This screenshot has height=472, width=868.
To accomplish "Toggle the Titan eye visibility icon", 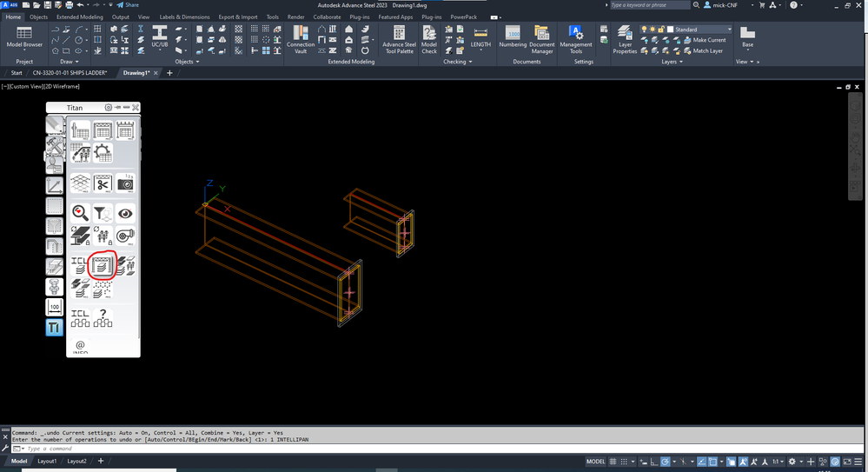I will [x=125, y=213].
